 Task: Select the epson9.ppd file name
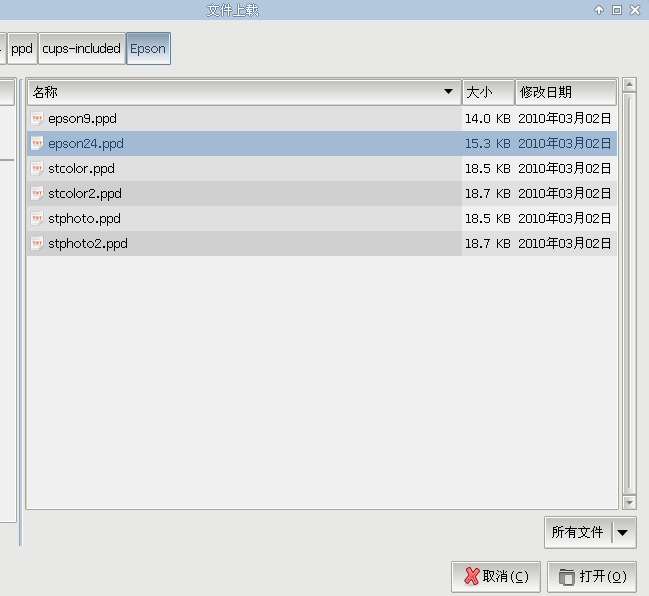(x=82, y=119)
